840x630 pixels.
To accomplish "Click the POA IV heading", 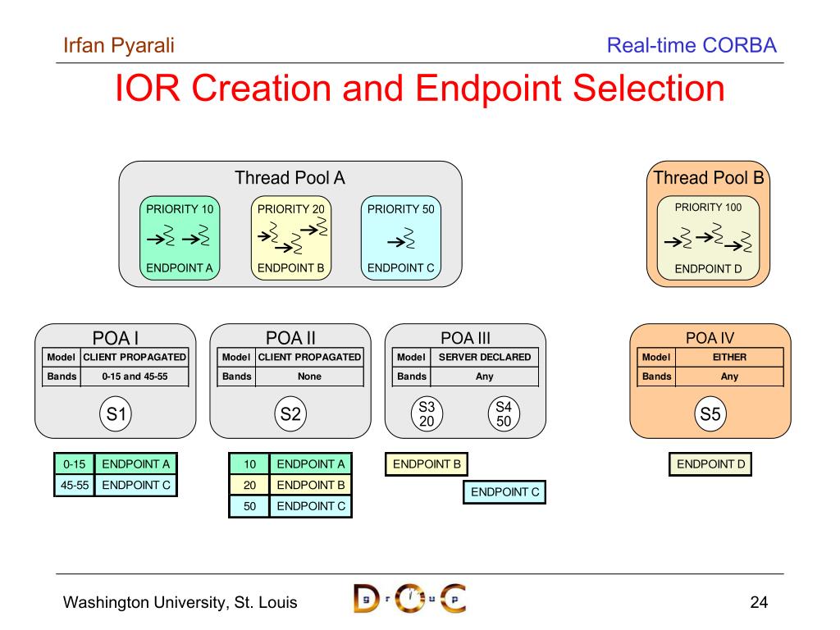I will (x=710, y=338).
